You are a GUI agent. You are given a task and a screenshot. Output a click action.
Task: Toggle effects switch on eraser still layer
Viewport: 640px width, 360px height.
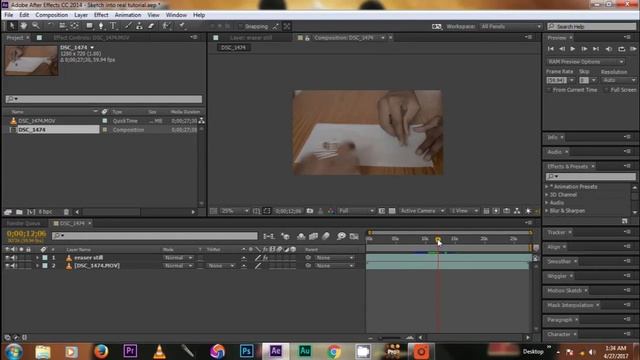pos(265,258)
